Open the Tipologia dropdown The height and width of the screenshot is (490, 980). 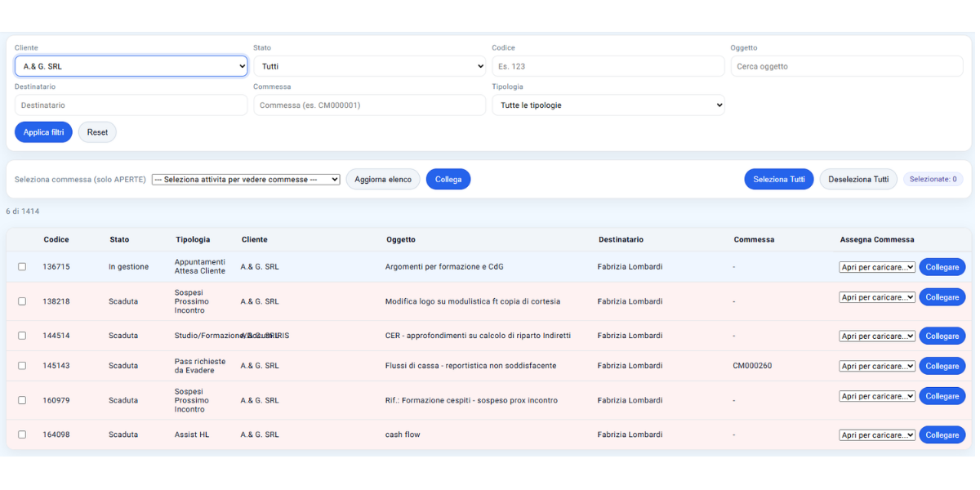point(608,105)
